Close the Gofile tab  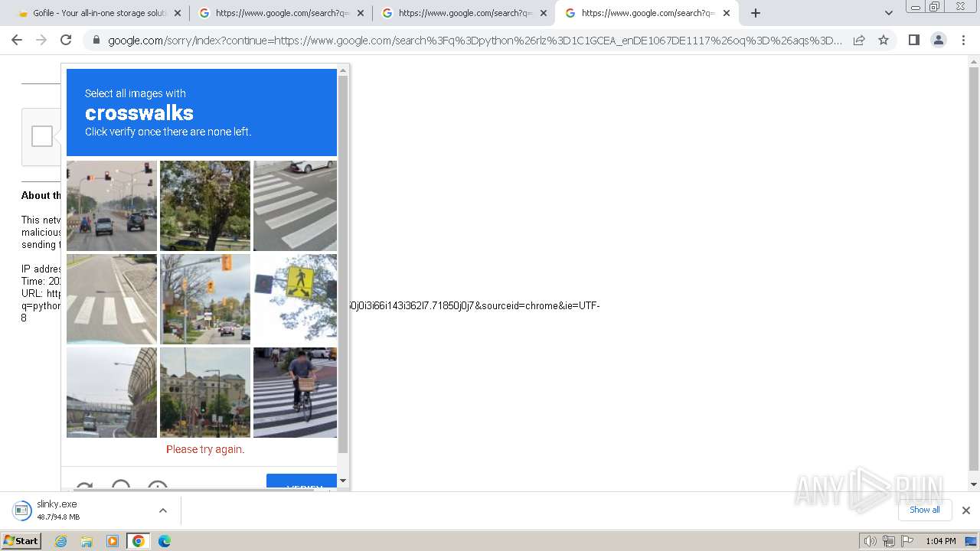[178, 13]
